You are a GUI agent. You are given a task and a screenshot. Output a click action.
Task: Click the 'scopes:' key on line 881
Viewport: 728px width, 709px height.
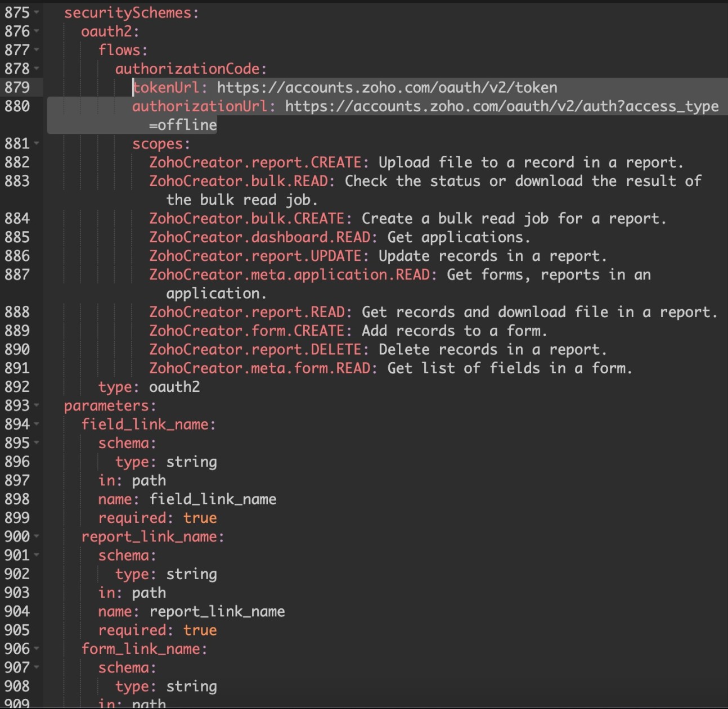(x=161, y=143)
